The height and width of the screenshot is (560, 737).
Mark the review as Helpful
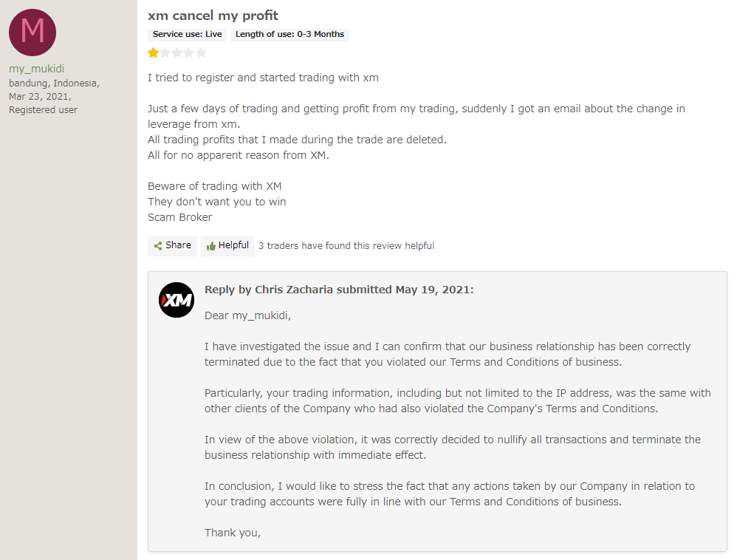click(227, 245)
